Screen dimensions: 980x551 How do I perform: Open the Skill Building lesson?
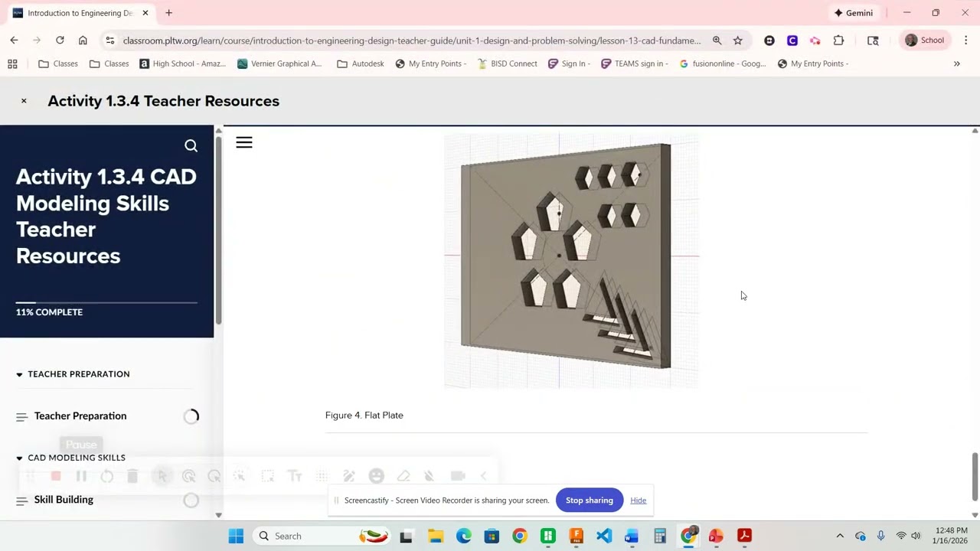point(64,500)
